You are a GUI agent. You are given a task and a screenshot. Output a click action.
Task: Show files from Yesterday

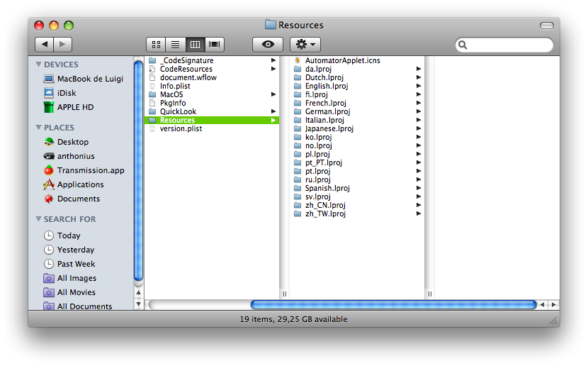coord(69,250)
